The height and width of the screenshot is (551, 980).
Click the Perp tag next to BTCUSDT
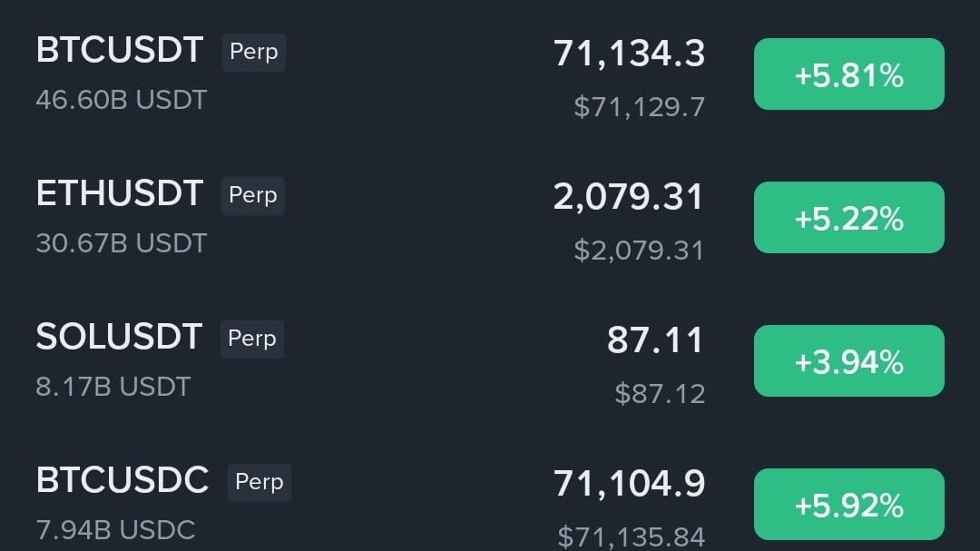click(x=253, y=53)
